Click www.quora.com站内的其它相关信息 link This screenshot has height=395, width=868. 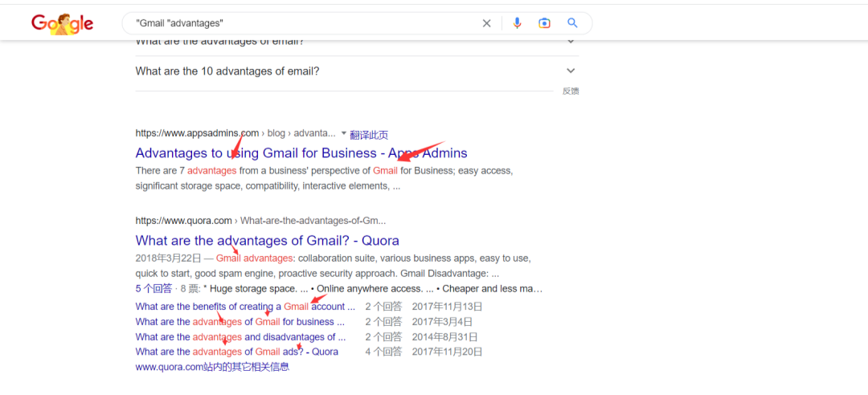pos(212,367)
